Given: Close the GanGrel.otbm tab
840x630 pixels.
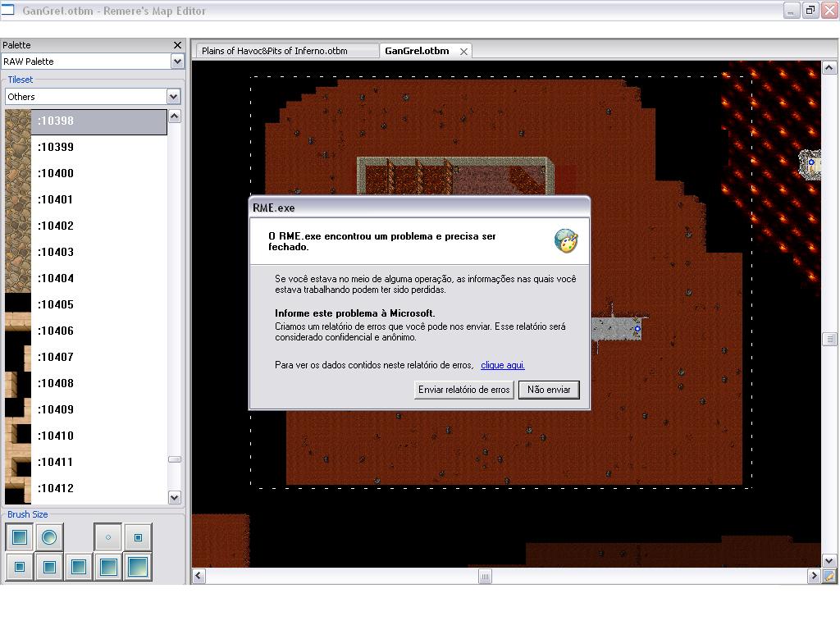Looking at the screenshot, I should (463, 52).
